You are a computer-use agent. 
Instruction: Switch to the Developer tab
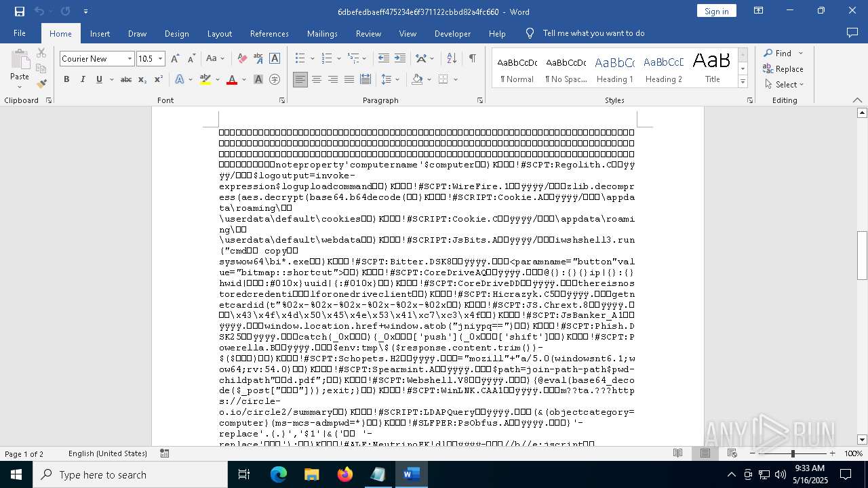(x=452, y=33)
